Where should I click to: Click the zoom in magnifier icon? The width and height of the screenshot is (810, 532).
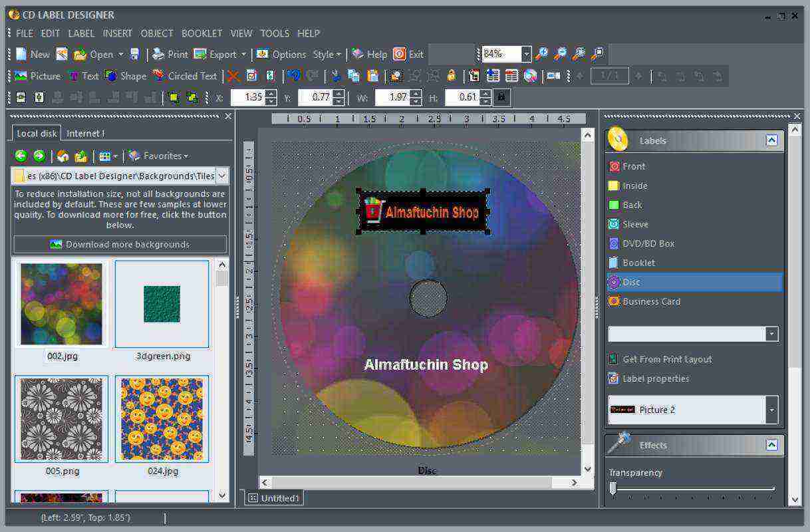point(542,54)
